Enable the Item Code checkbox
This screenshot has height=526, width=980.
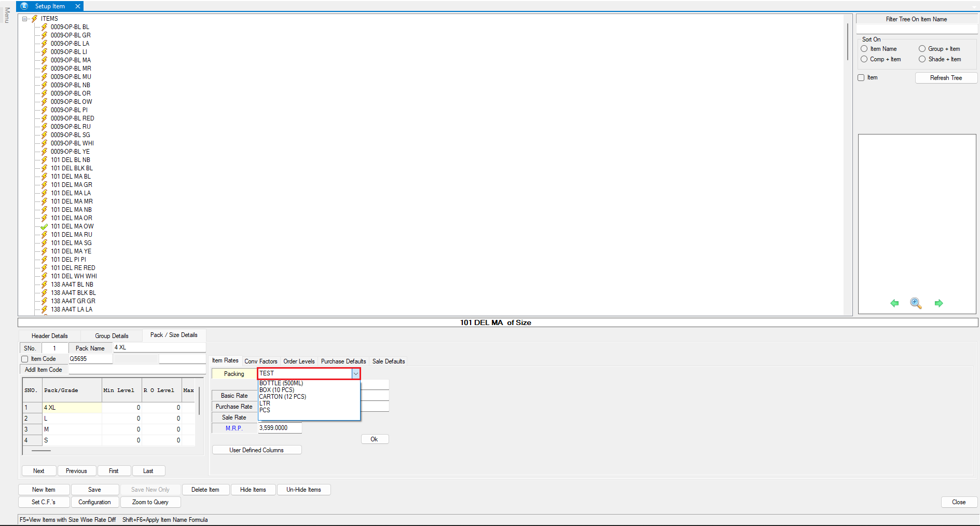24,359
